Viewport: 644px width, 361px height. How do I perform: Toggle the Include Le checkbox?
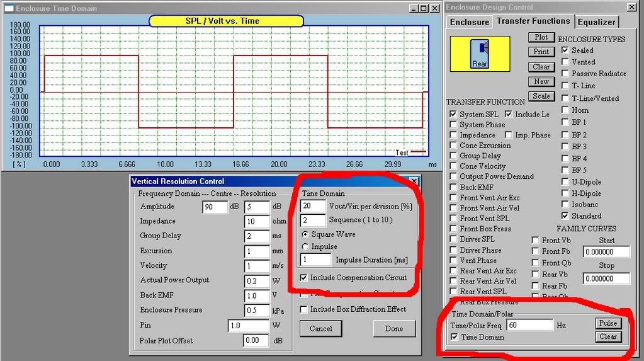(x=509, y=114)
